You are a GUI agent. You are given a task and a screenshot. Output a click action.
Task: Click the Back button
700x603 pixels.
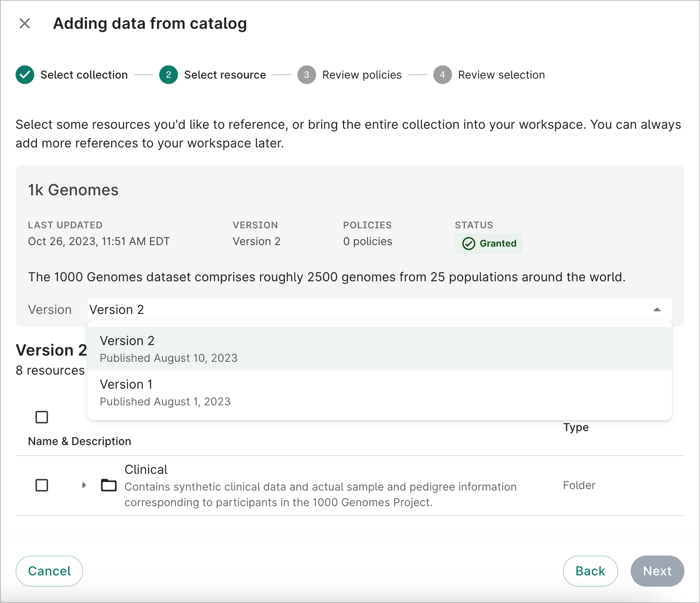[590, 571]
